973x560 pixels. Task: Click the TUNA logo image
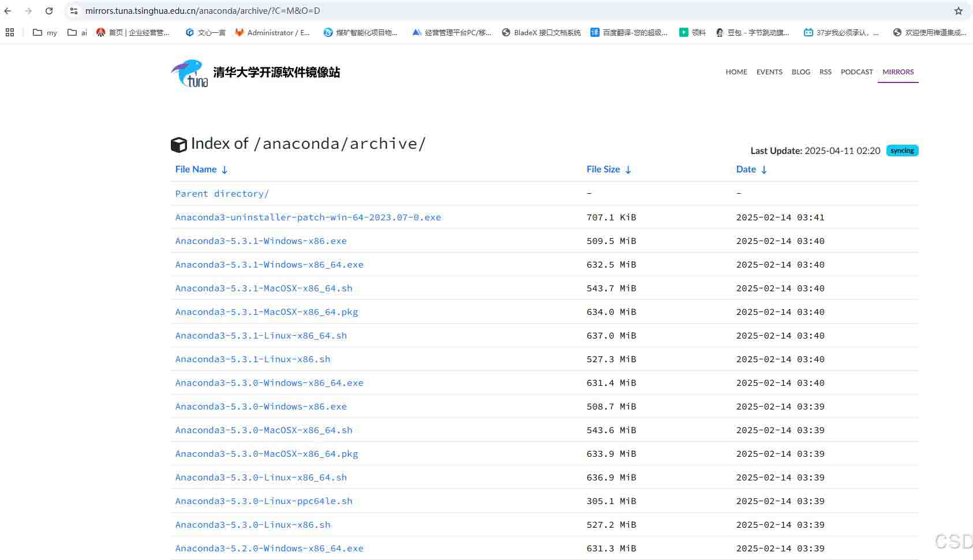(x=190, y=73)
